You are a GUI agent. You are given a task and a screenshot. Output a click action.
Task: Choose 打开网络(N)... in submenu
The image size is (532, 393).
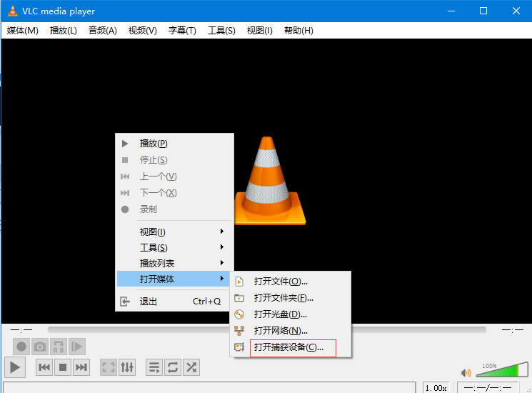pos(291,331)
